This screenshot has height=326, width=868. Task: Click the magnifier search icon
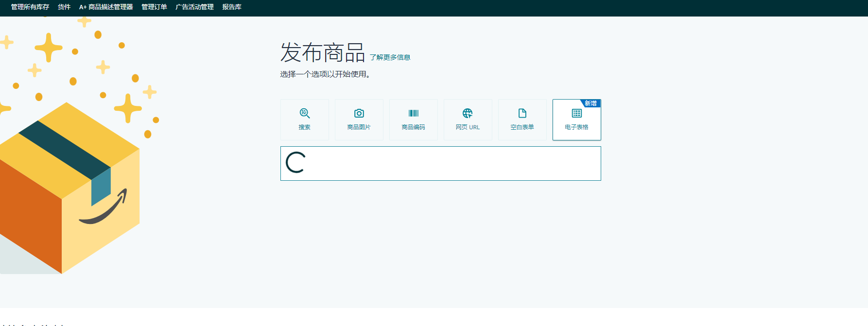tap(305, 113)
